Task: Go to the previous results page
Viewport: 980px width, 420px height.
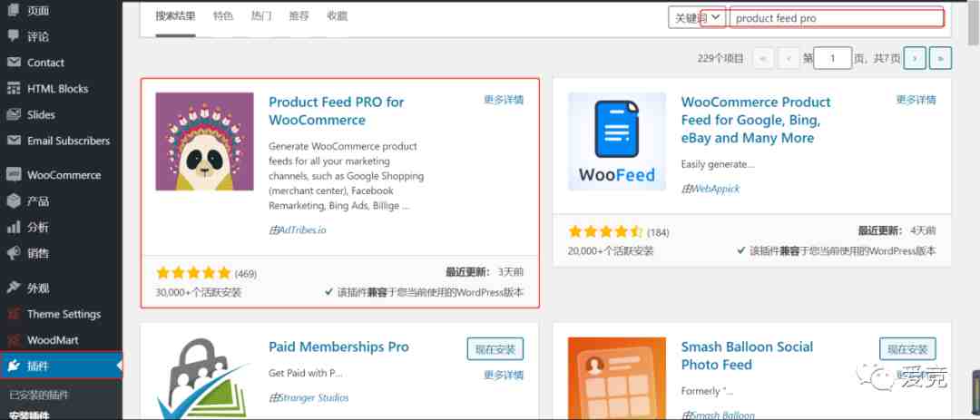Action: [x=789, y=58]
